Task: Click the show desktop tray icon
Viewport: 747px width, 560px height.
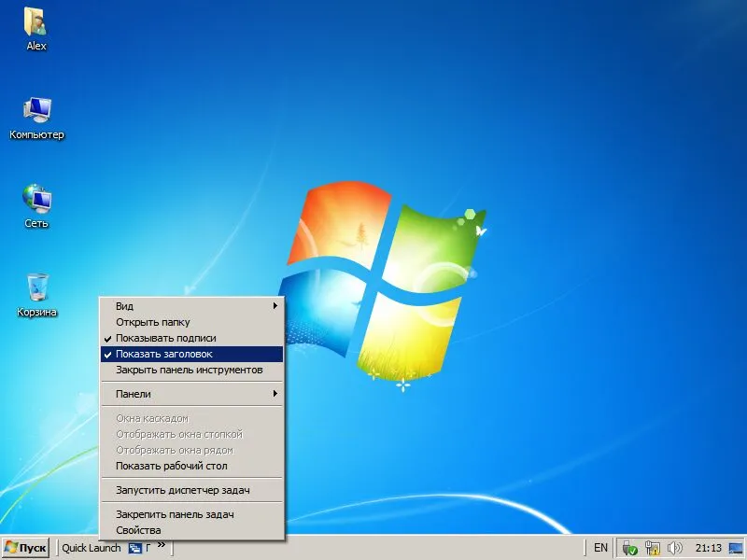Action: point(736,548)
